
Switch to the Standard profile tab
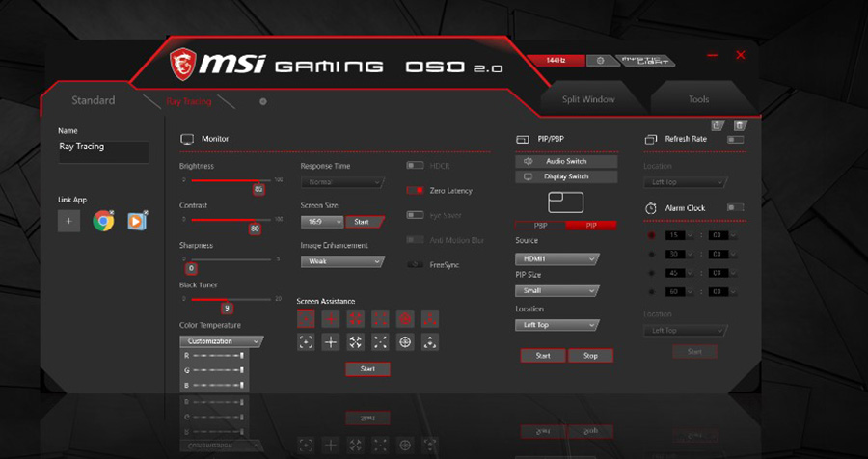pyautogui.click(x=94, y=100)
